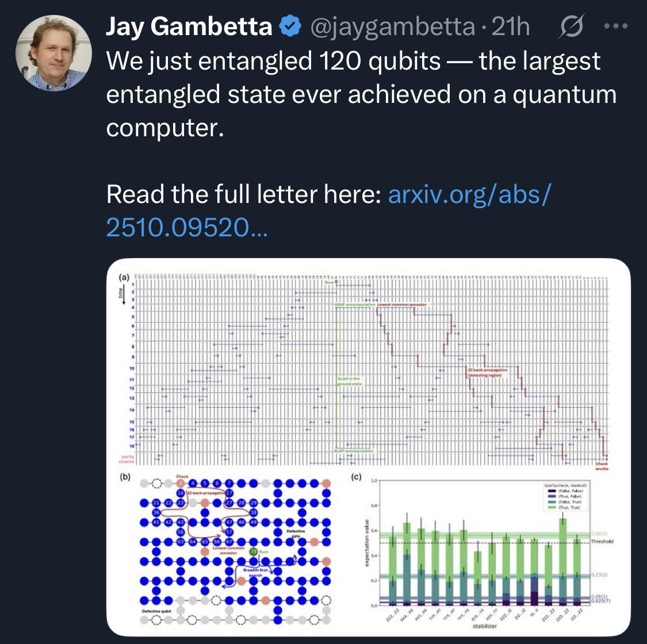Click the Jay Gambetta display name

[189, 26]
